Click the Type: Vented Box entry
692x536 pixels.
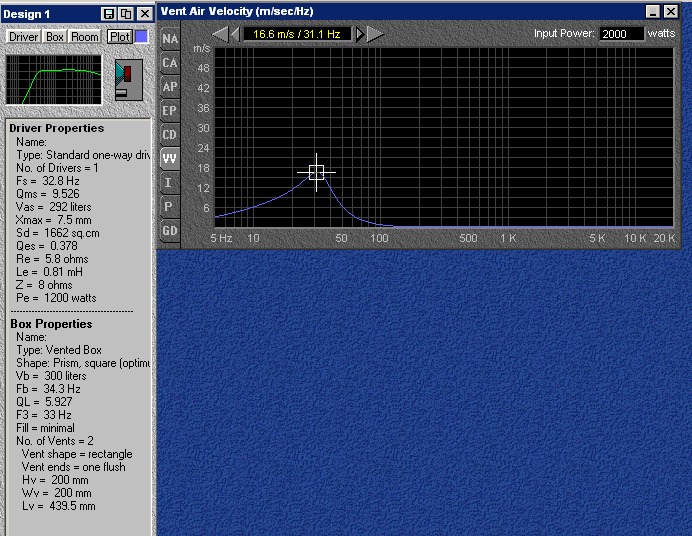pos(59,350)
